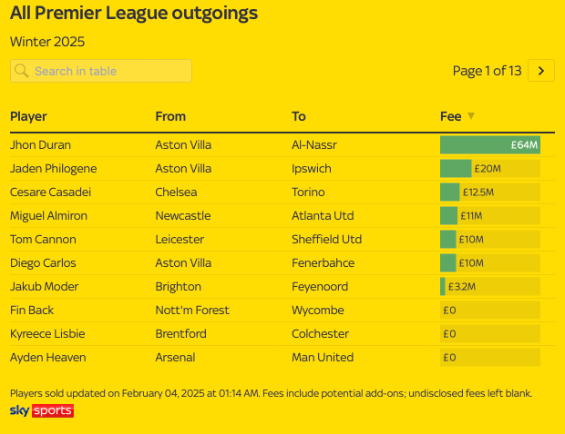565x434 pixels.
Task: Select Ayden Heaven player name
Action: tap(48, 358)
